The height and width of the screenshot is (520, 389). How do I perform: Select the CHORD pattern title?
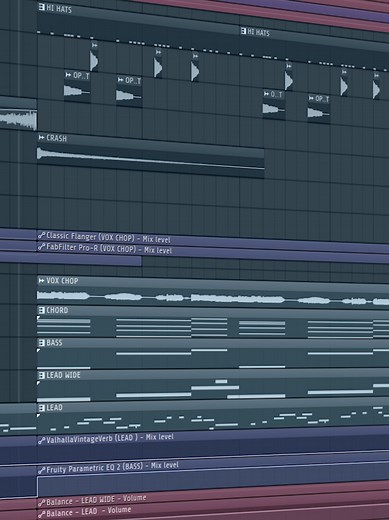pyautogui.click(x=57, y=310)
